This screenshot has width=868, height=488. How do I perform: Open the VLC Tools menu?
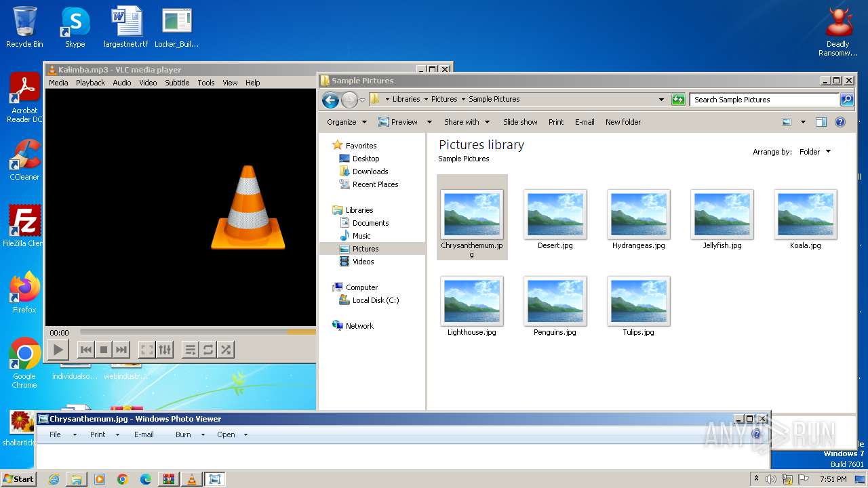[x=206, y=83]
